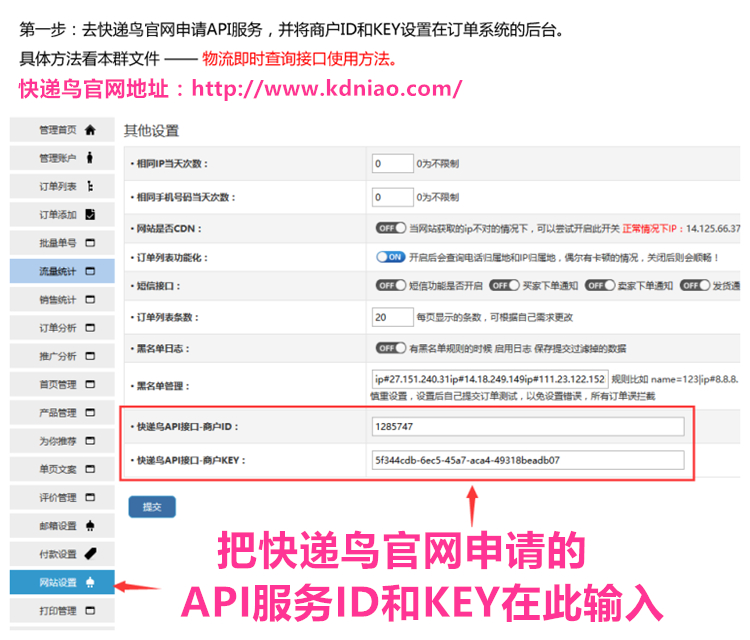Click the window icon beside 首页管理

[90, 384]
